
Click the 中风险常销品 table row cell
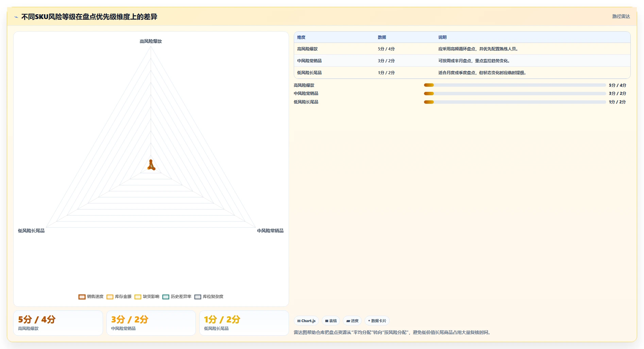(x=309, y=61)
